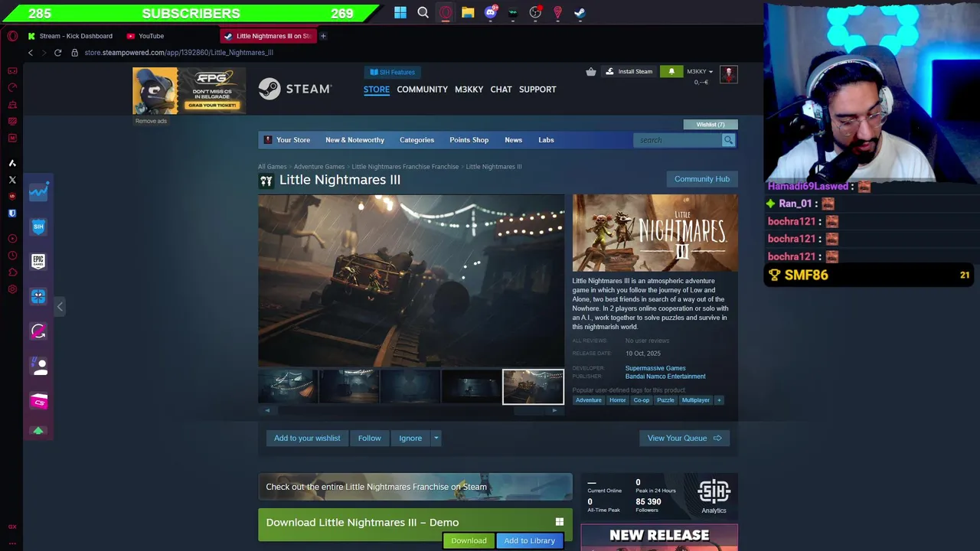
Task: Open the Steam shopping cart
Action: pyautogui.click(x=591, y=72)
